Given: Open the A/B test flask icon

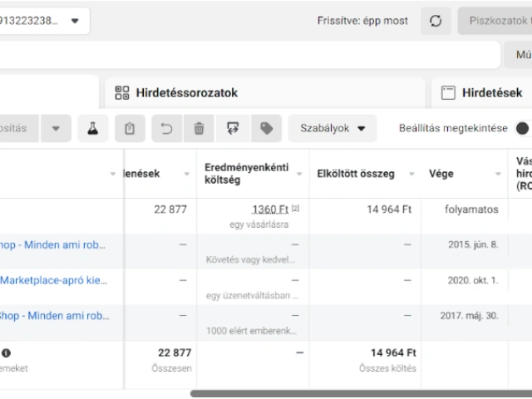Looking at the screenshot, I should pyautogui.click(x=93, y=129).
